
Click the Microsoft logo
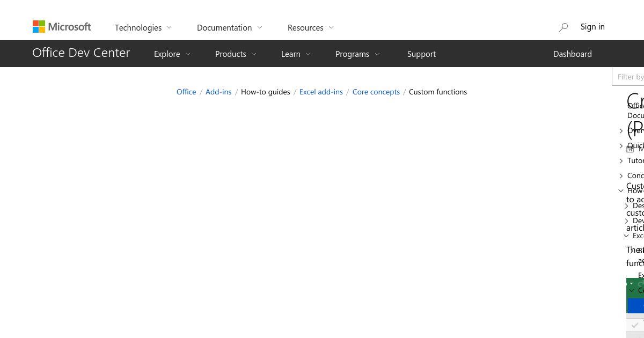pyautogui.click(x=62, y=26)
